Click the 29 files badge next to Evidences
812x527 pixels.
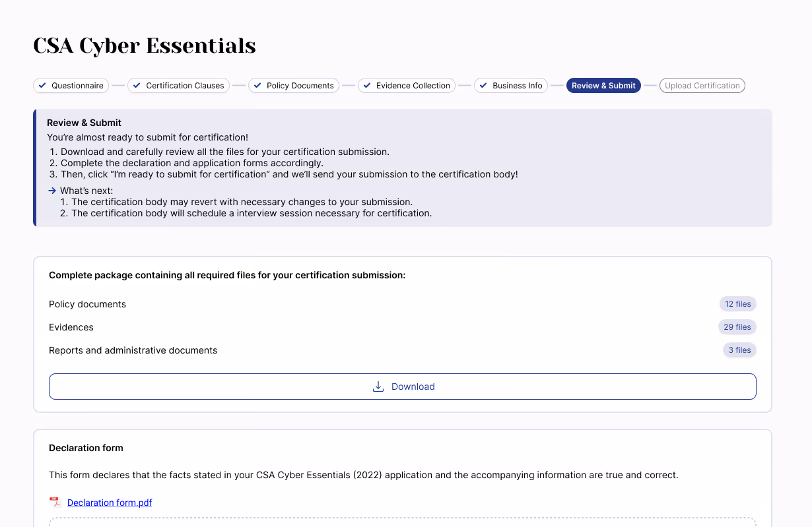pos(737,326)
